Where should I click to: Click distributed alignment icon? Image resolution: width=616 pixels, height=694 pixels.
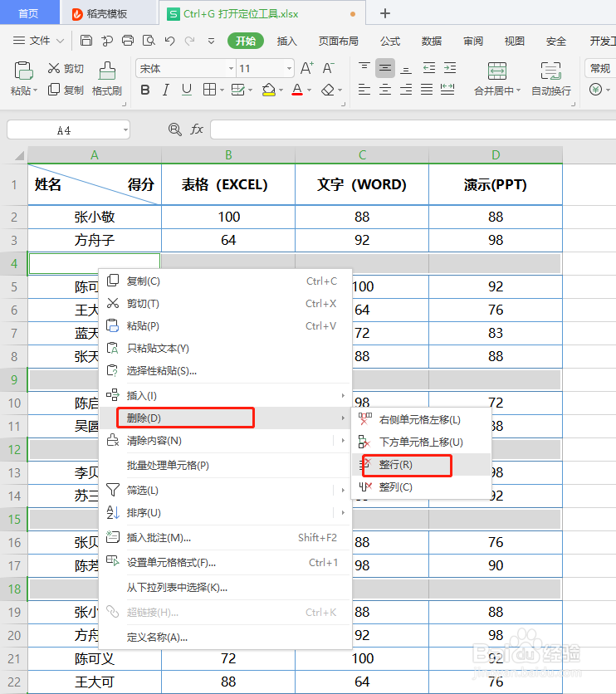(x=447, y=90)
